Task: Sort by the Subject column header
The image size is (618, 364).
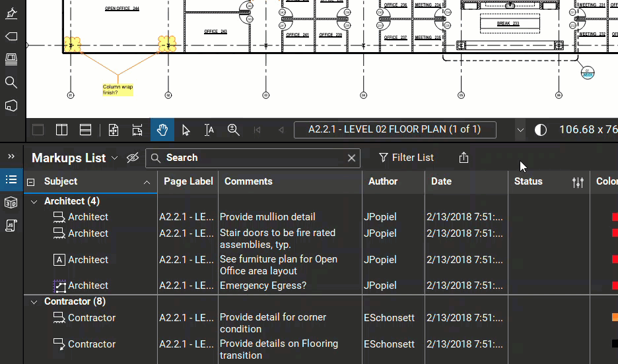Action: click(61, 181)
